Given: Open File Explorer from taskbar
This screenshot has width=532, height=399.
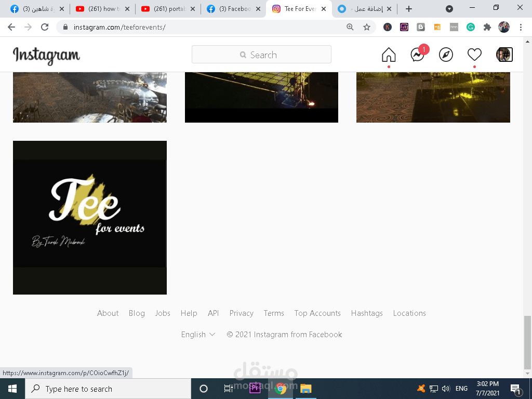Looking at the screenshot, I should coord(305,389).
